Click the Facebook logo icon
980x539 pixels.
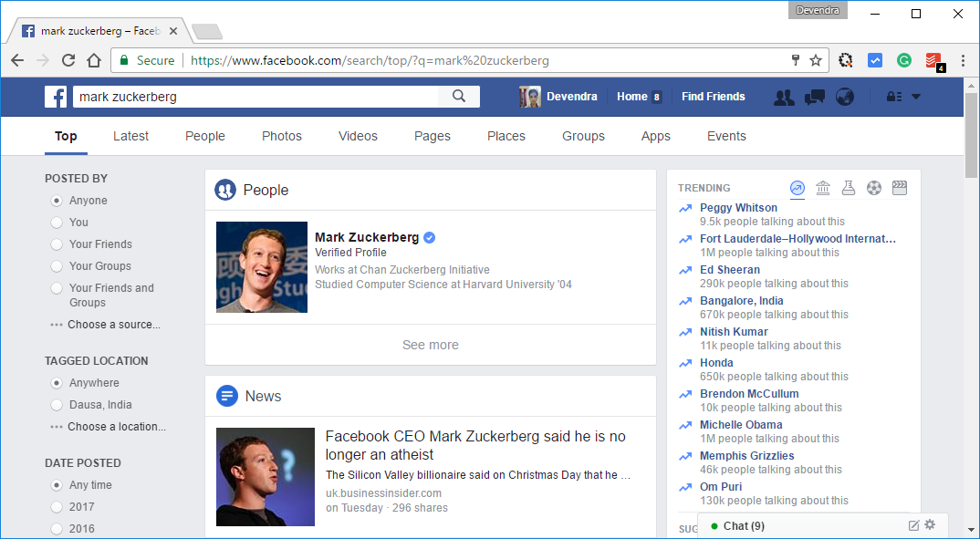pyautogui.click(x=56, y=97)
